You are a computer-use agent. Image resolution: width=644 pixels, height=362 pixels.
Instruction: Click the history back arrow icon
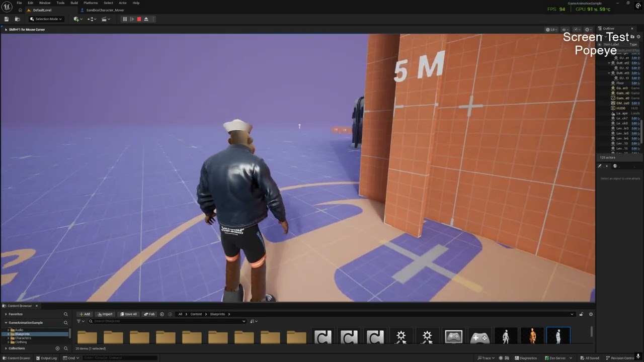[162, 314]
